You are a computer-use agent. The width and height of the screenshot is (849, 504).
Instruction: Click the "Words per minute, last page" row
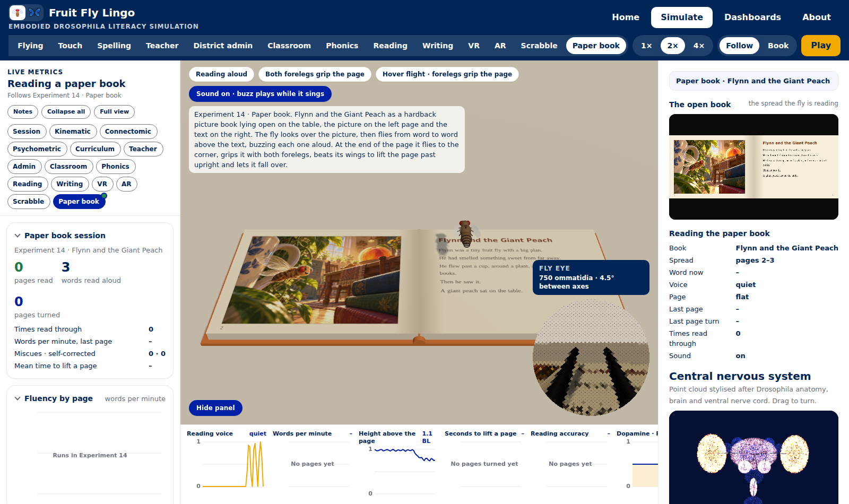90,342
